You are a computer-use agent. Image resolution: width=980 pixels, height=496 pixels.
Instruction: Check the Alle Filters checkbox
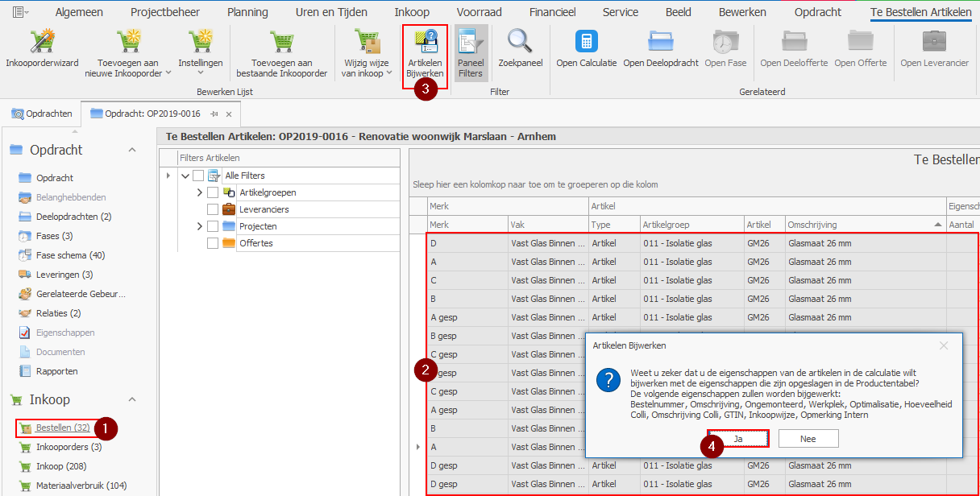198,176
